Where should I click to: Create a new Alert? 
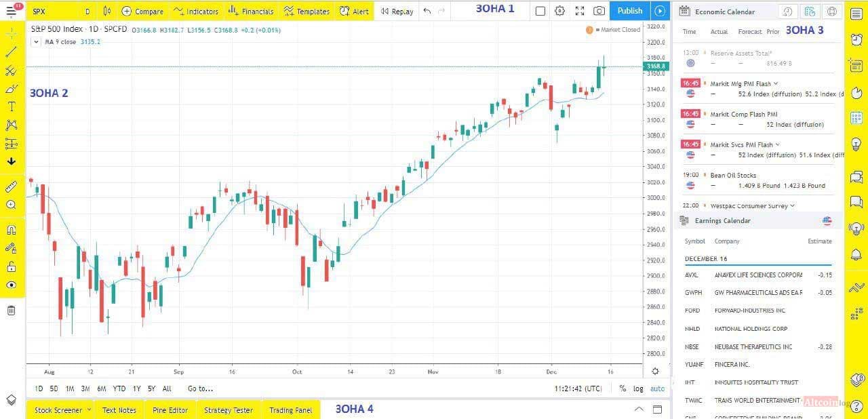(x=354, y=12)
